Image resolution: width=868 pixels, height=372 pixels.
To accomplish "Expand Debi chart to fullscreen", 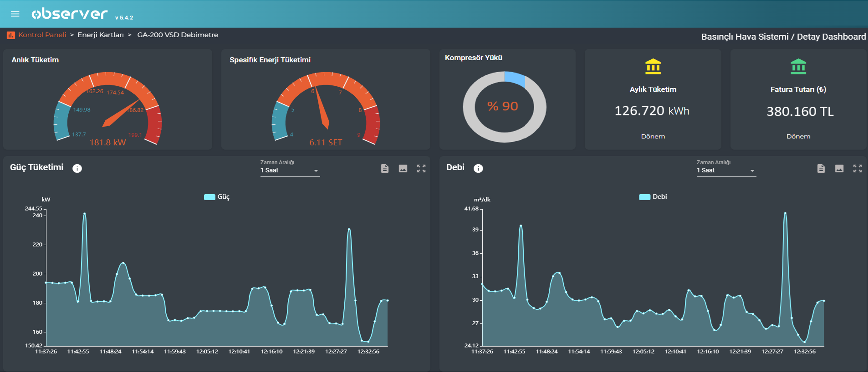I will (857, 168).
